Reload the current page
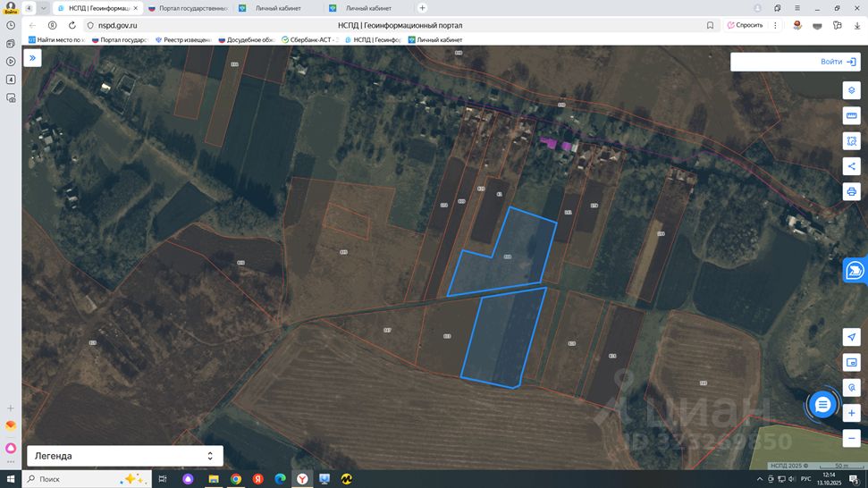This screenshot has height=488, width=868. pos(72,25)
